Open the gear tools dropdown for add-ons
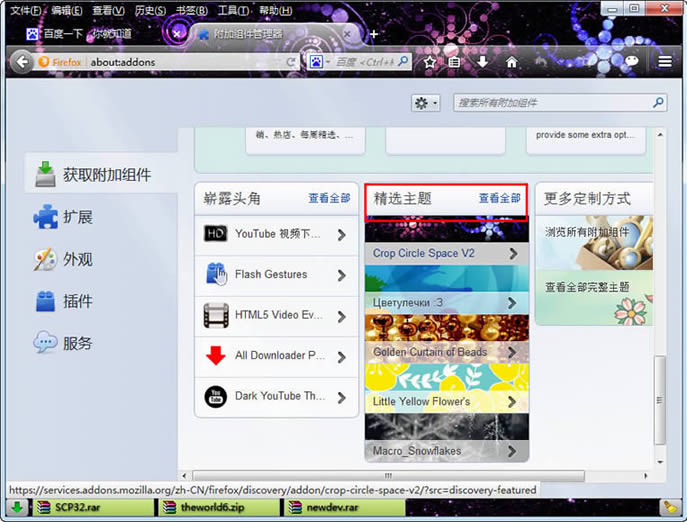Viewport: 687px width, 522px height. tap(425, 103)
